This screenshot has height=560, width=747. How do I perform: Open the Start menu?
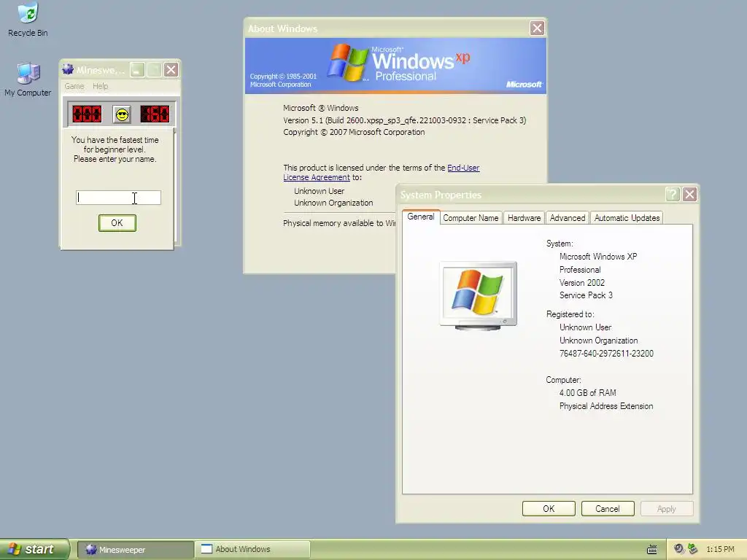[34, 549]
